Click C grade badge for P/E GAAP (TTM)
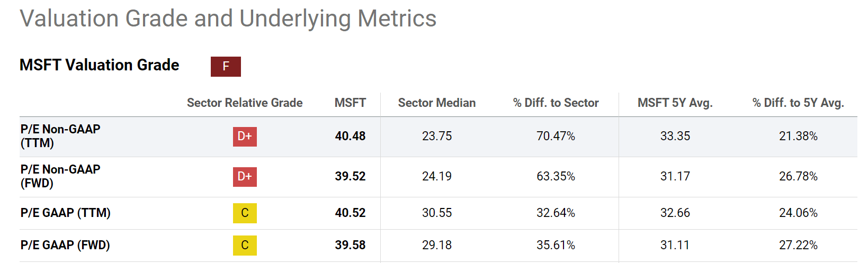868x263 pixels. [245, 213]
